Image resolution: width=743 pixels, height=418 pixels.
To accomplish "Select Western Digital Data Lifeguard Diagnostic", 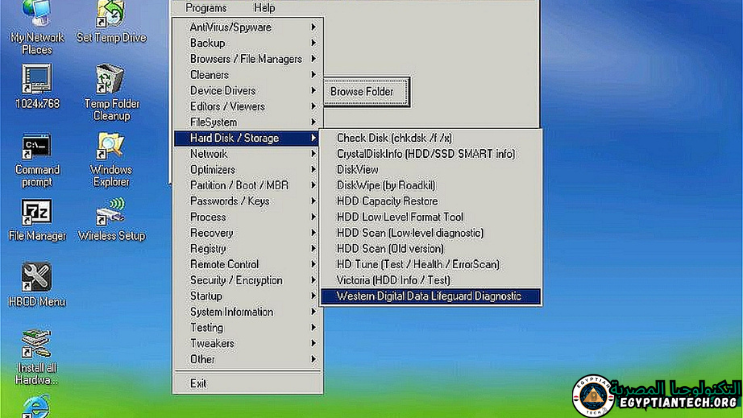I will pos(428,296).
